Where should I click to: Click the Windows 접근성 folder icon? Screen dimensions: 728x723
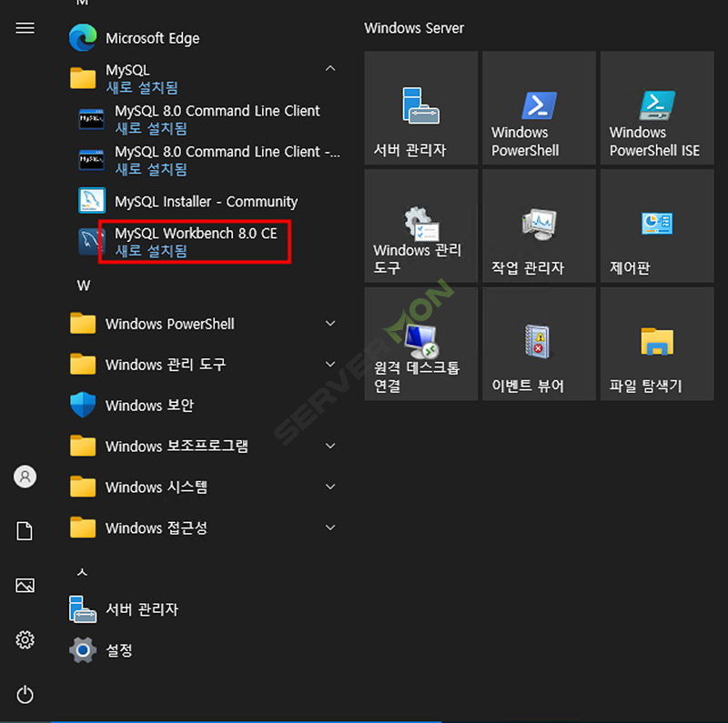(83, 527)
